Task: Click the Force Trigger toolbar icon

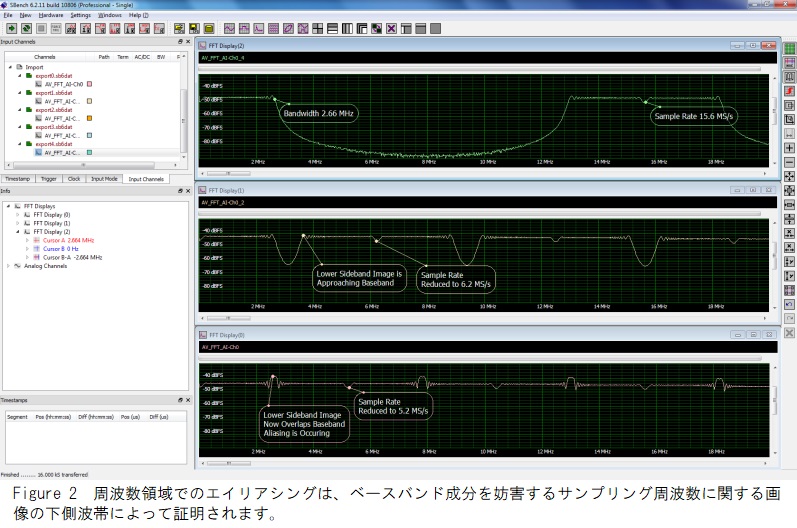Action: point(56,28)
